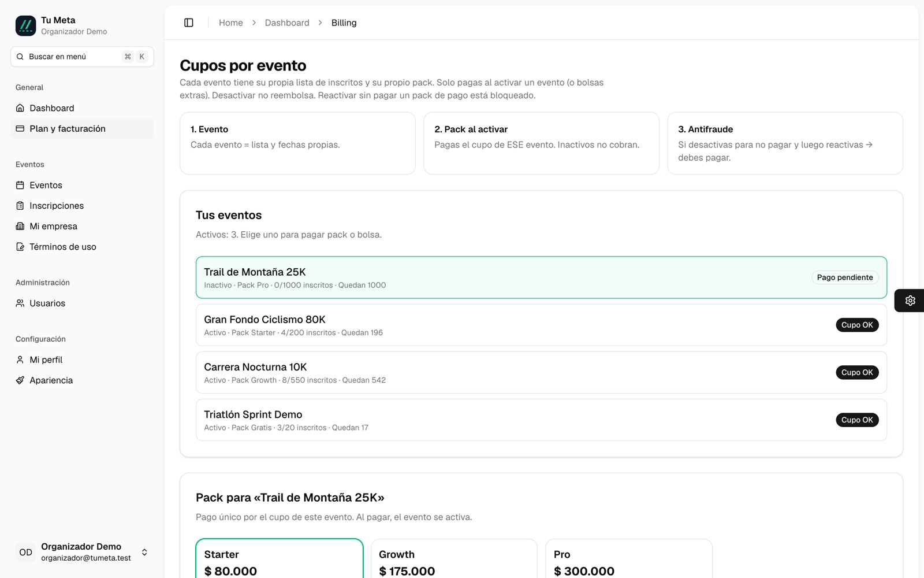The image size is (924, 578).
Task: Click the Eventos calendar icon
Action: click(x=20, y=185)
